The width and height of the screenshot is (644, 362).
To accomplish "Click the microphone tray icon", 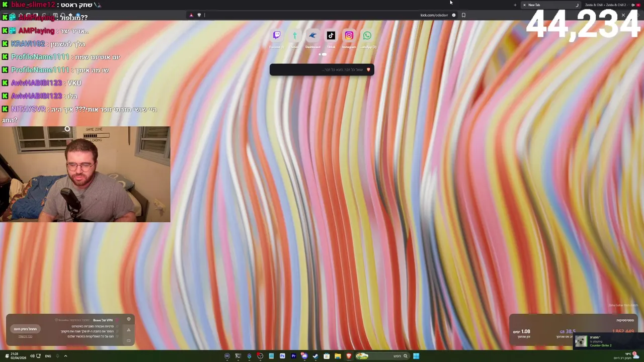I will [x=57, y=356].
